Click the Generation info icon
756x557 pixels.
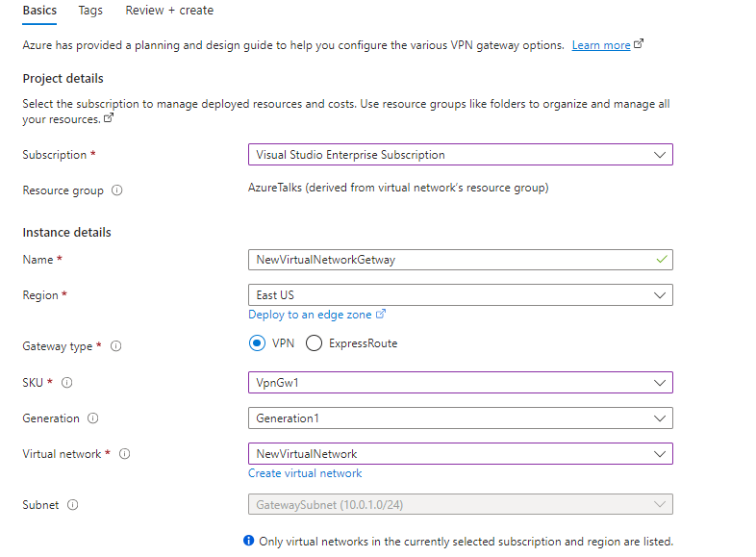[x=92, y=418]
